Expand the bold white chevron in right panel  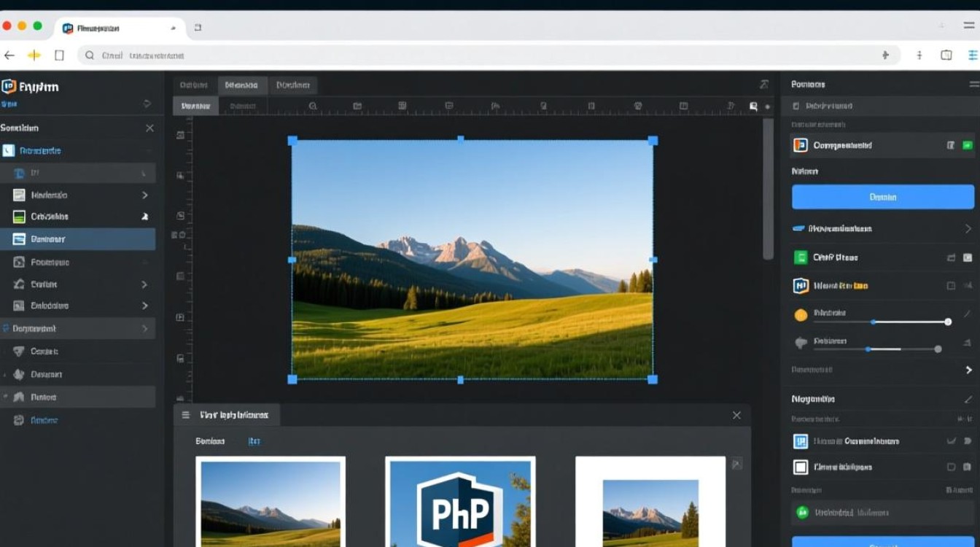(x=968, y=371)
